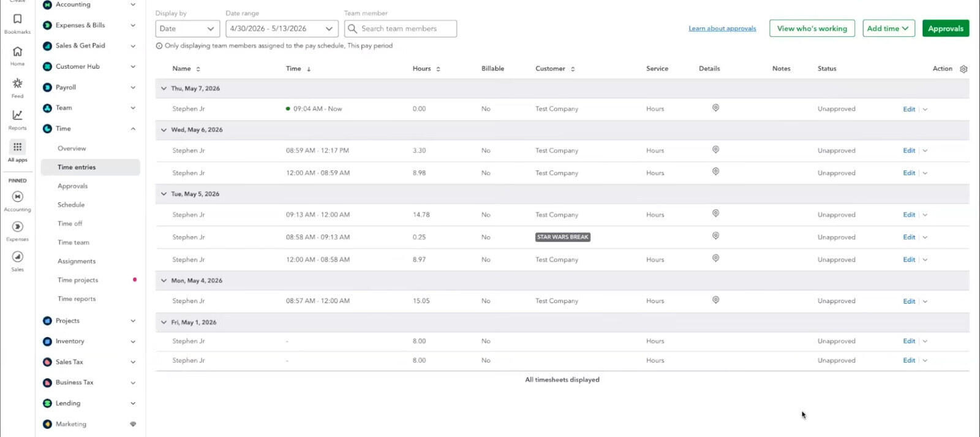Sort by Time column header

point(298,69)
